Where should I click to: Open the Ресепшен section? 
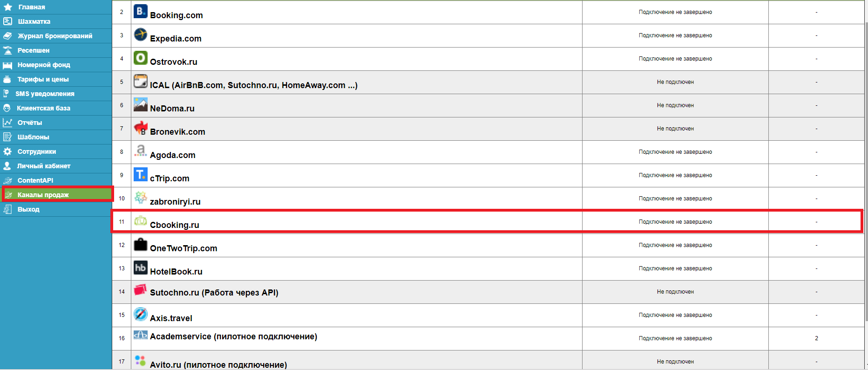click(34, 50)
